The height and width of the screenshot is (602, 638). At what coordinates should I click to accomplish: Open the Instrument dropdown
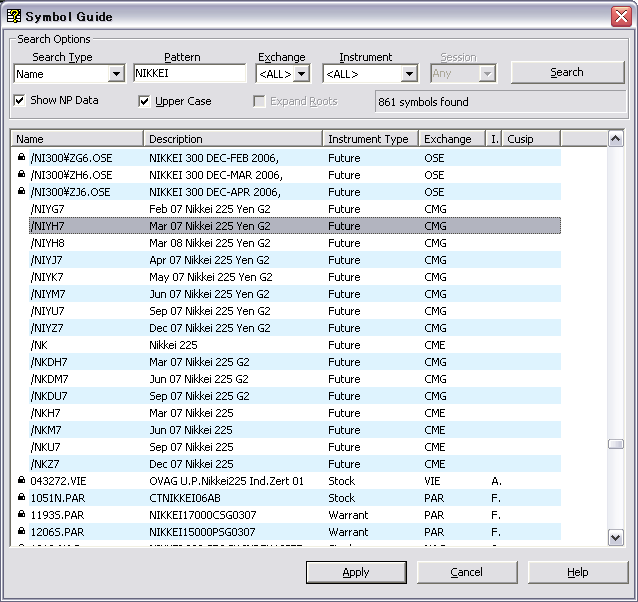[409, 74]
